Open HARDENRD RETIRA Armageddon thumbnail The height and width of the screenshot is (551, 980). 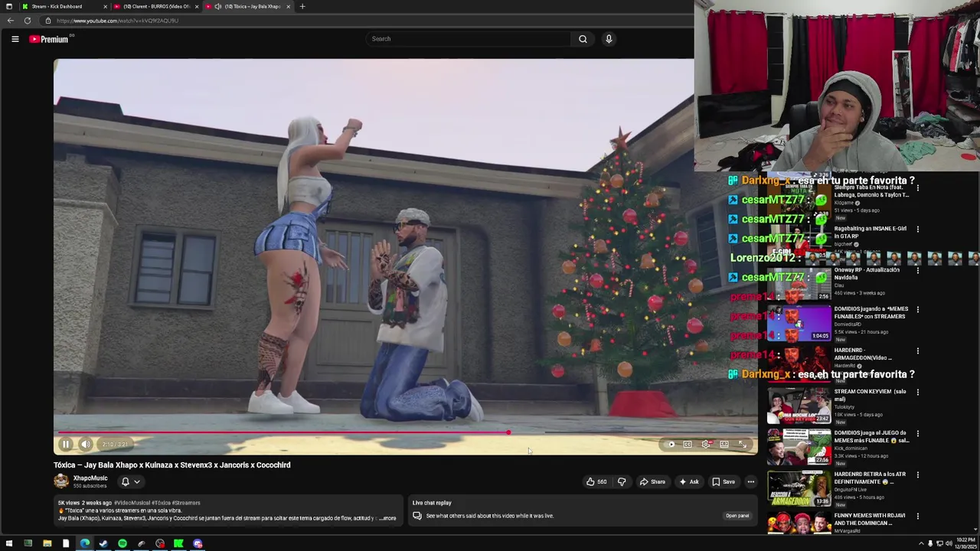pyautogui.click(x=799, y=487)
